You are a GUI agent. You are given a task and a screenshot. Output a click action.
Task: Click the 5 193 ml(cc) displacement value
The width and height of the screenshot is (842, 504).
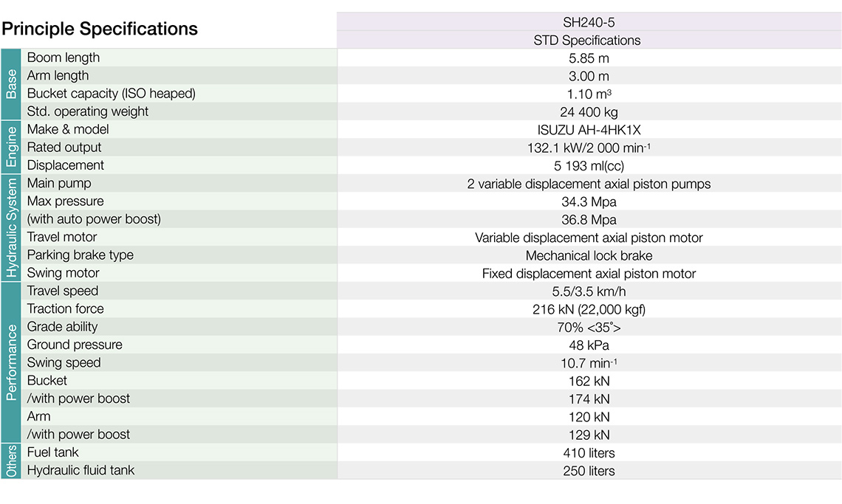589,166
